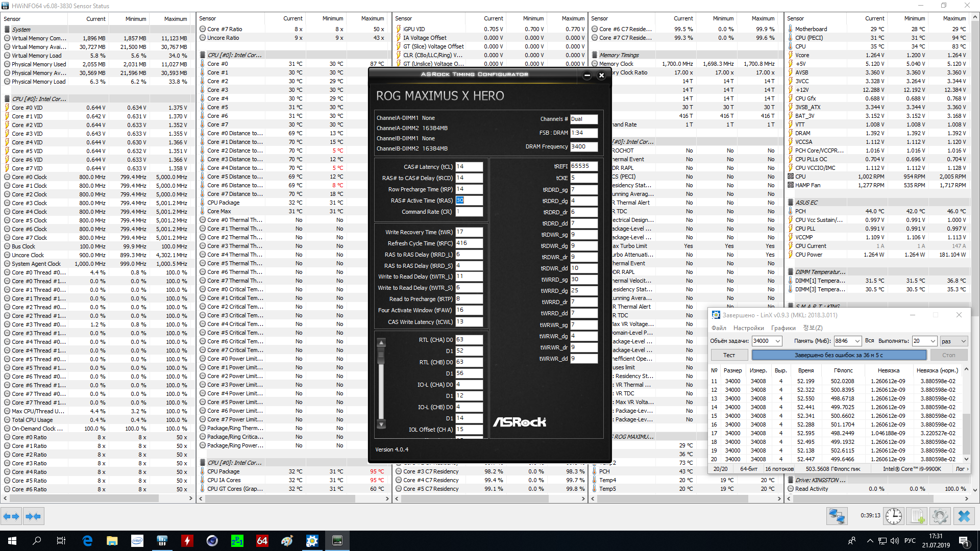Open the red AIDA64 taskbar icon
The width and height of the screenshot is (980, 551).
(x=262, y=541)
